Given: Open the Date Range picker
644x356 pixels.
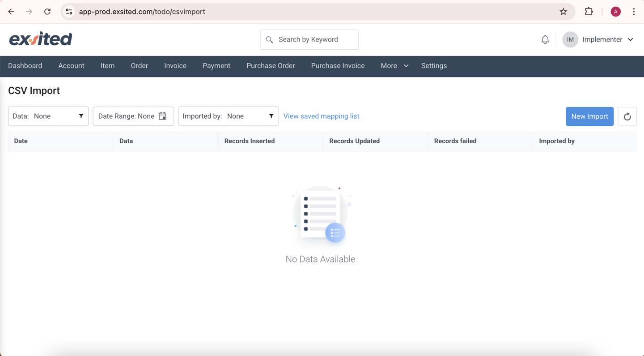Looking at the screenshot, I should (133, 116).
